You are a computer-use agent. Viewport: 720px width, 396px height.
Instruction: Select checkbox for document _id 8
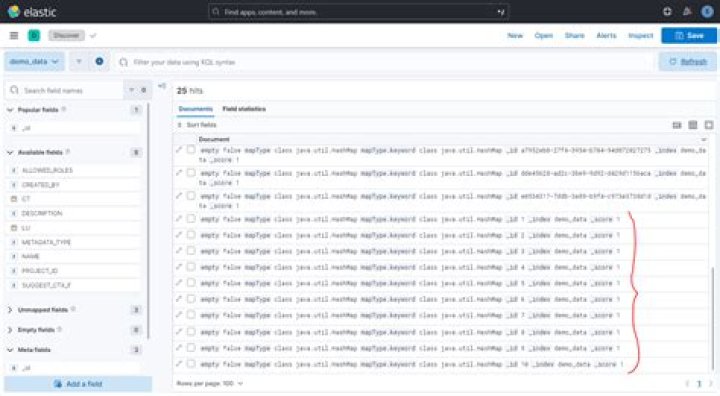tap(191, 332)
